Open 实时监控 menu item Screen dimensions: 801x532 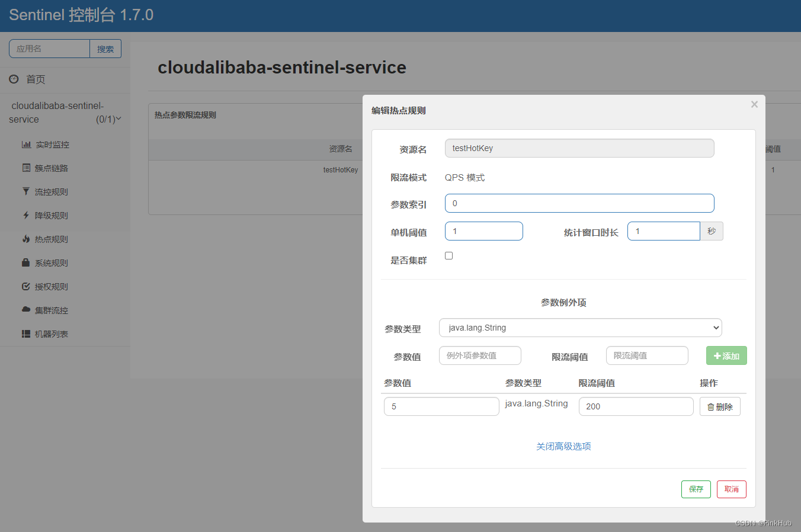52,145
